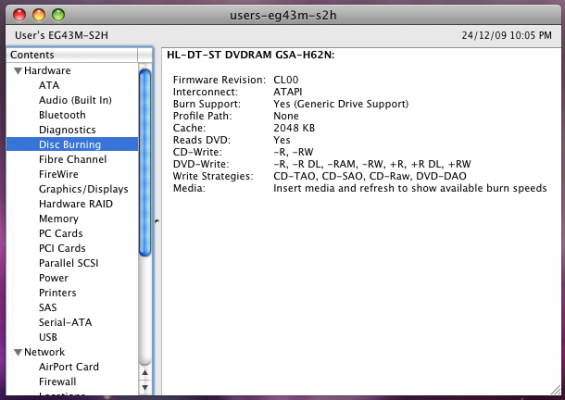
Task: Click the blue sidebar scrollbar thumb
Action: [x=145, y=163]
